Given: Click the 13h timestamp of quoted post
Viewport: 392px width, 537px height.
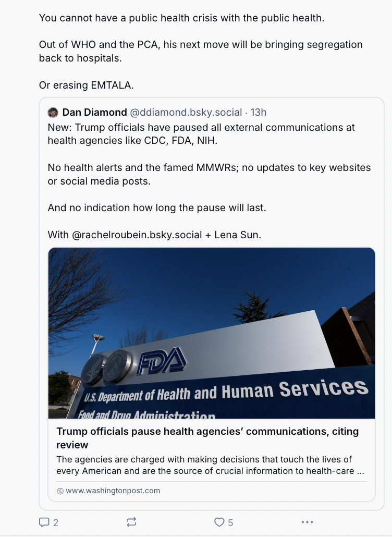Looking at the screenshot, I should pos(258,112).
